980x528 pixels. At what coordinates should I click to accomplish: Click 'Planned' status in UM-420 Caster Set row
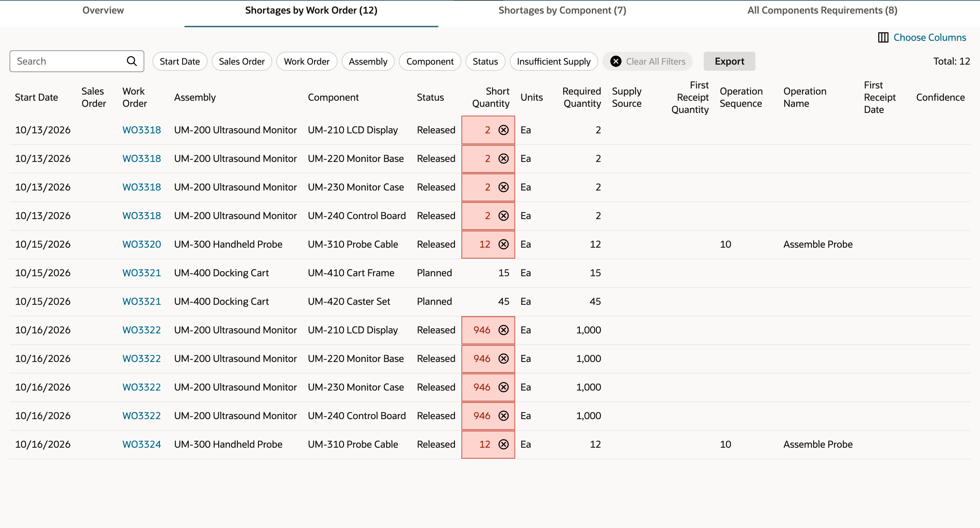pos(435,301)
